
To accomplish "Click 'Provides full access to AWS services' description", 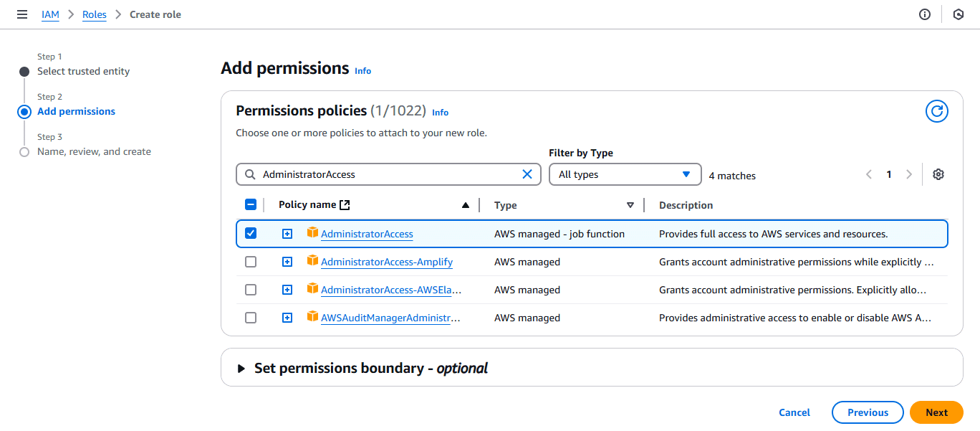I will (774, 234).
